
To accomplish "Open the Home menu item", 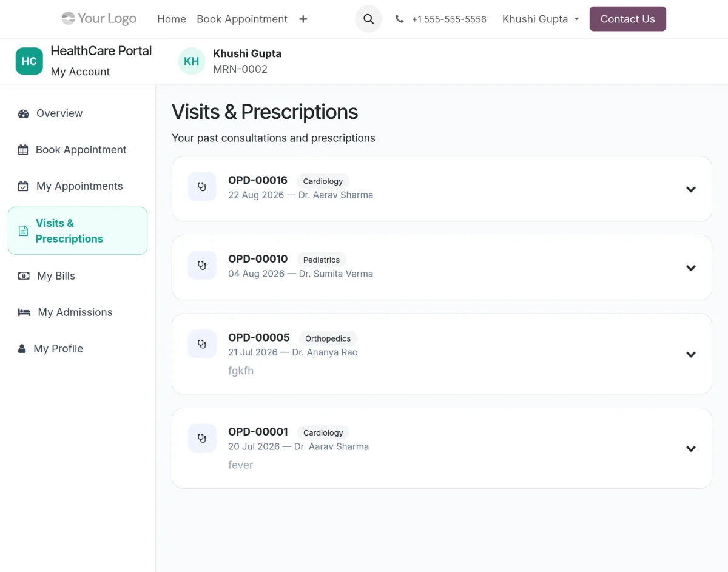I will [172, 19].
